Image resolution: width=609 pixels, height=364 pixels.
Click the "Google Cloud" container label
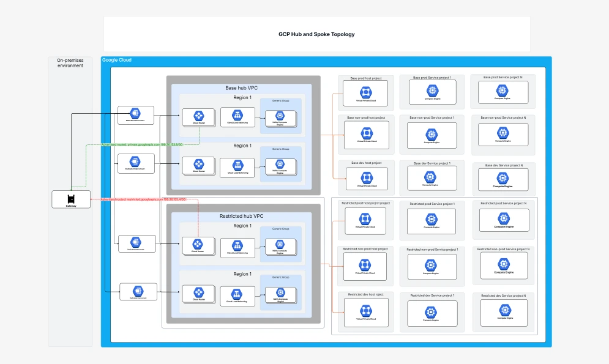click(x=116, y=60)
